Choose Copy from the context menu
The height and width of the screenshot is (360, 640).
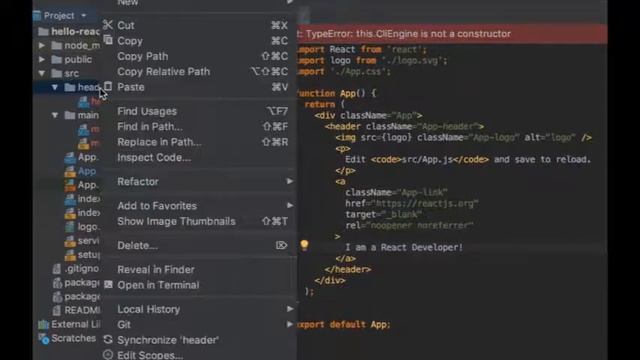pos(198,41)
